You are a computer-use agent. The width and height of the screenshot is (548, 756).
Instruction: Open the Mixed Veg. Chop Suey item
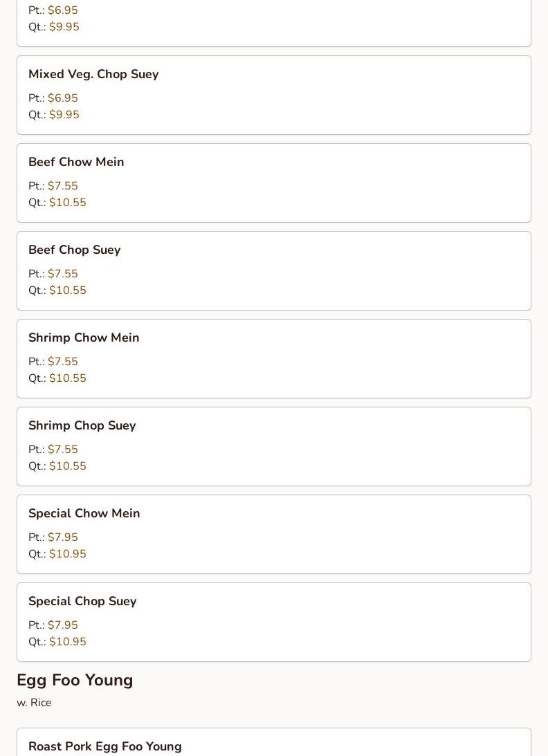pos(93,74)
